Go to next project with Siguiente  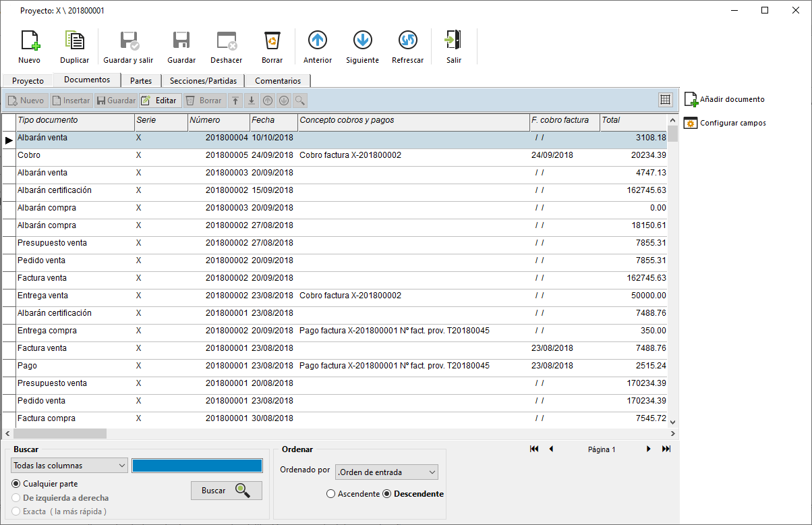tap(362, 47)
